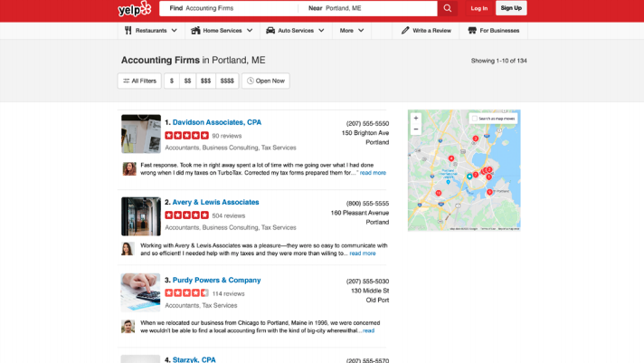Click the For Businesses storefront icon
The width and height of the screenshot is (644, 363).
click(472, 31)
